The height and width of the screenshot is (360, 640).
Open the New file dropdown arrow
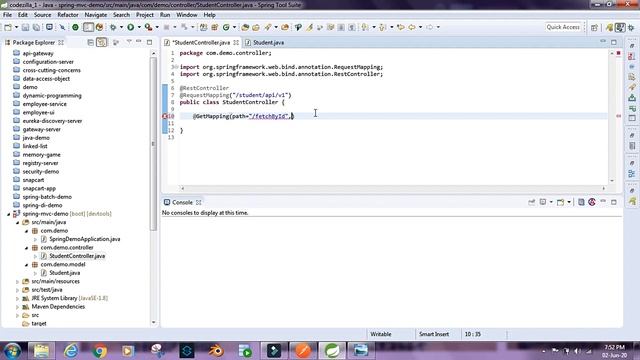point(17,27)
